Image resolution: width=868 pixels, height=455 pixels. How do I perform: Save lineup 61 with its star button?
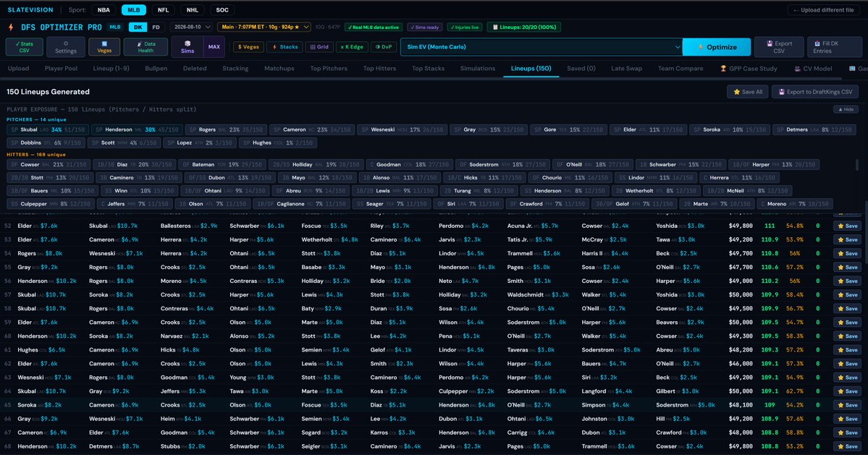tap(848, 350)
